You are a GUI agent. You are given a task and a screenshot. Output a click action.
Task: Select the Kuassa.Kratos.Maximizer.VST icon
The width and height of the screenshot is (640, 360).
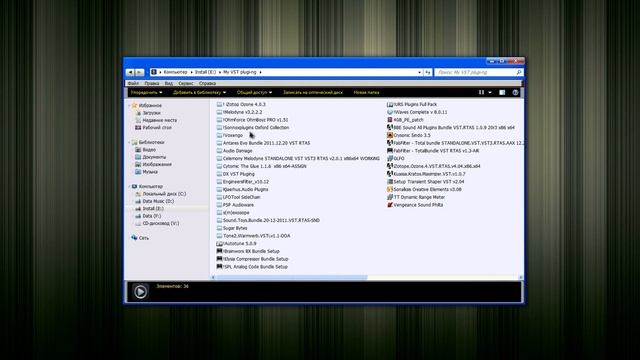pos(390,174)
